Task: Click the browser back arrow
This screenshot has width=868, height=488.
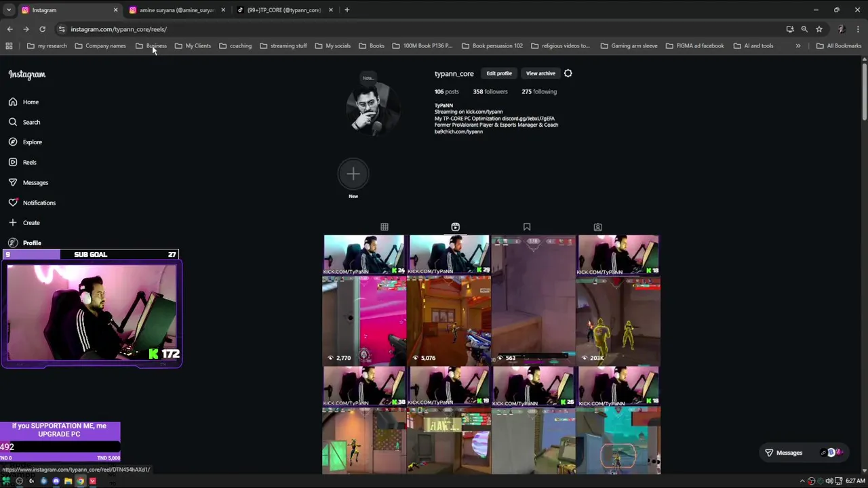Action: (9, 29)
